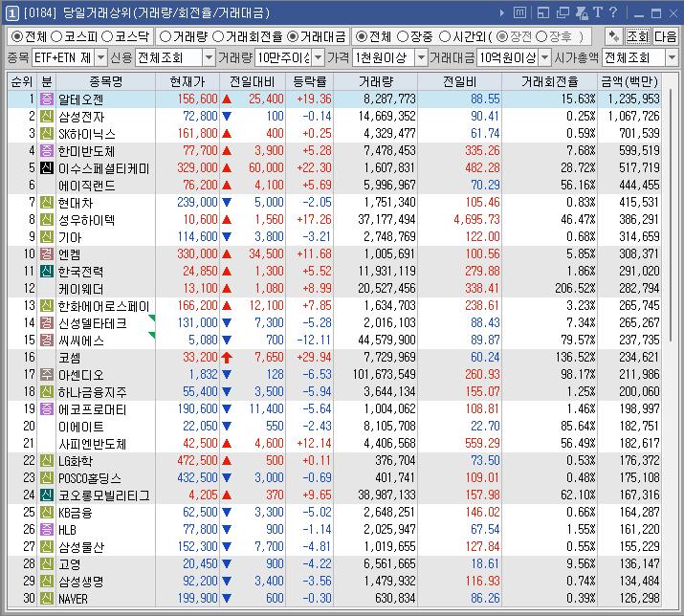
Task: Open the 시가총액 전체조회 dropdown
Action: (672, 57)
